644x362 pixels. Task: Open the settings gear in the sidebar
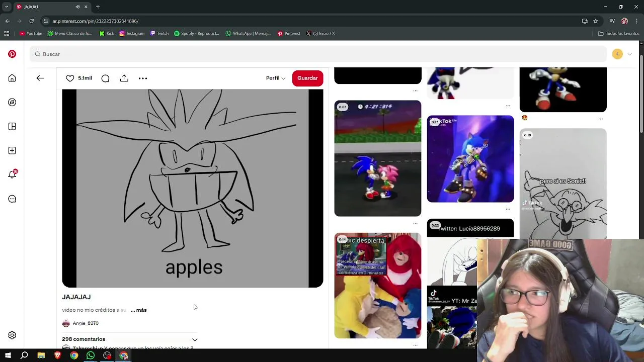pyautogui.click(x=12, y=335)
